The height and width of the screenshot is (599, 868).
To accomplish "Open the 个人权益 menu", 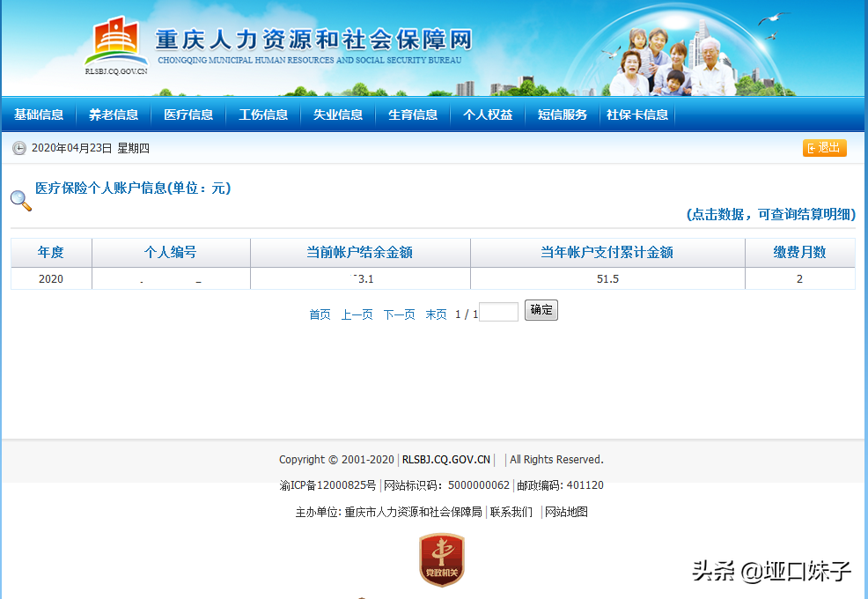I will tap(488, 115).
